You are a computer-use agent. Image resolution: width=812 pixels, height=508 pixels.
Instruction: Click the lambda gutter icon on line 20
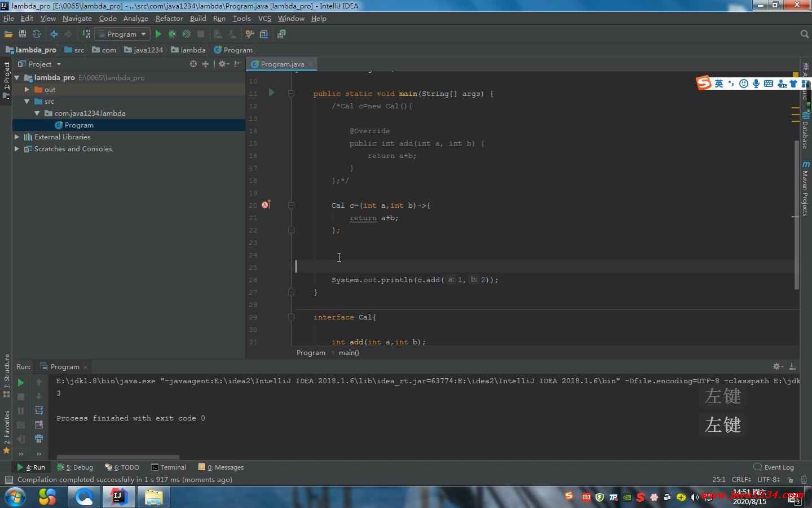click(266, 205)
